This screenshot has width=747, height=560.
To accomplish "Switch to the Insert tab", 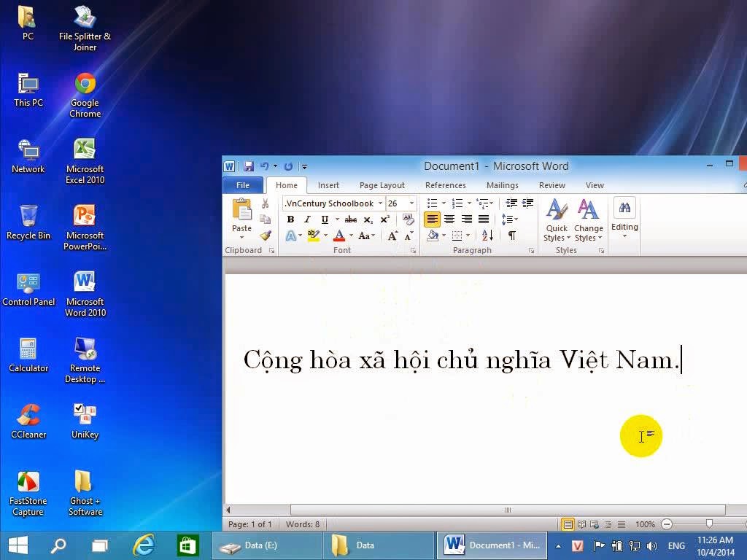I will tap(328, 185).
